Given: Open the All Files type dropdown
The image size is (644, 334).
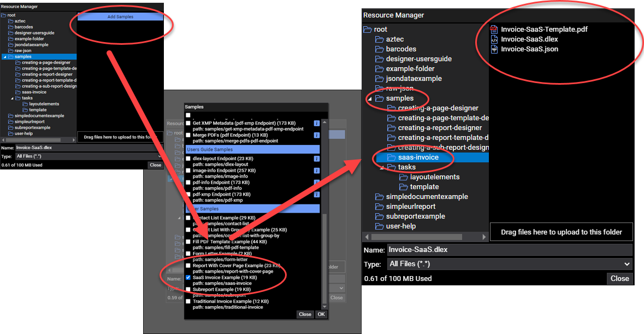Looking at the screenshot, I should coord(509,264).
